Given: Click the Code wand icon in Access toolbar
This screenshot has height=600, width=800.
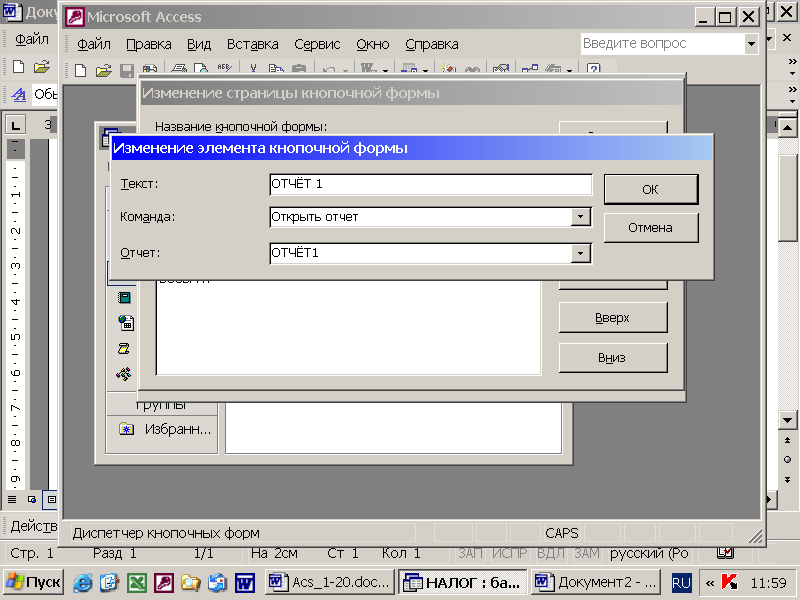Looking at the screenshot, I should coord(448,69).
